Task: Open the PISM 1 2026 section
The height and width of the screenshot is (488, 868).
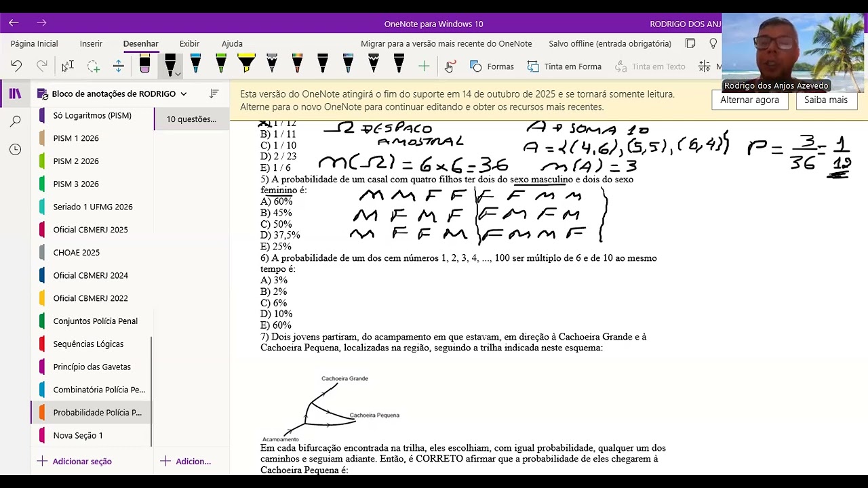Action: (92, 138)
